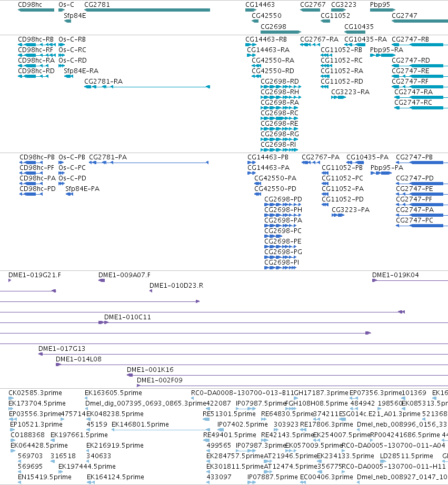The width and height of the screenshot is (448, 485).
Task: Click the CG42550 gene label
Action: click(266, 16)
